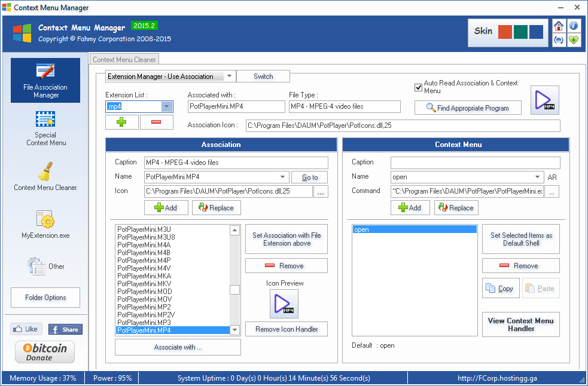Screen dimensions: 588x386
Task: Click Replace in Association panel
Action: coord(217,207)
